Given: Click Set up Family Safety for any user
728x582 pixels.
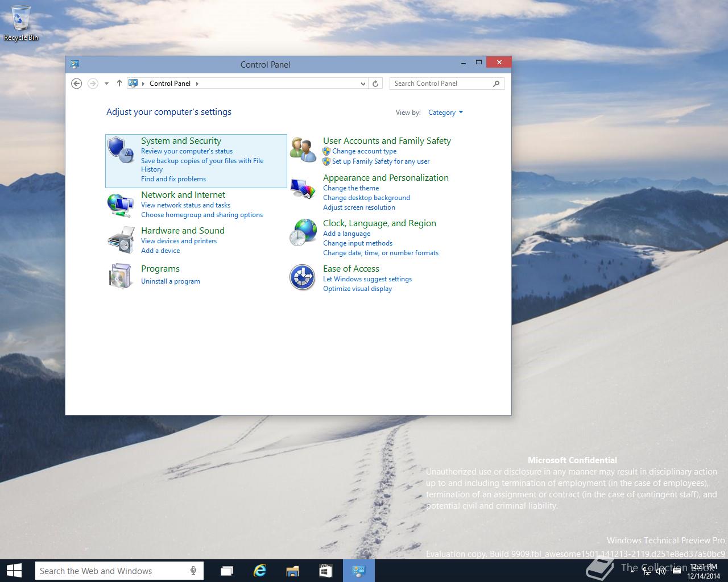Looking at the screenshot, I should tap(380, 161).
